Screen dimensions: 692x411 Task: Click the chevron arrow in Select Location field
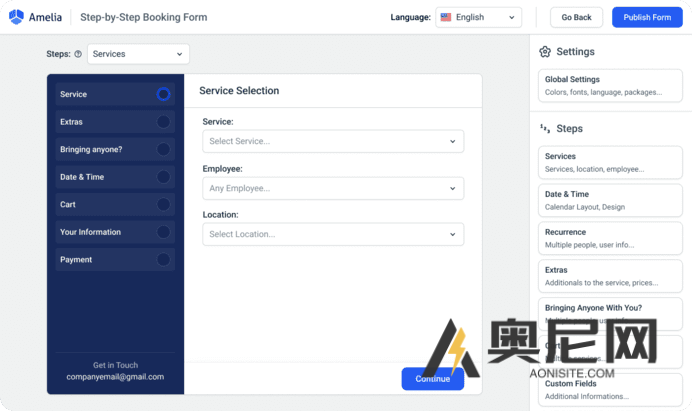click(452, 234)
